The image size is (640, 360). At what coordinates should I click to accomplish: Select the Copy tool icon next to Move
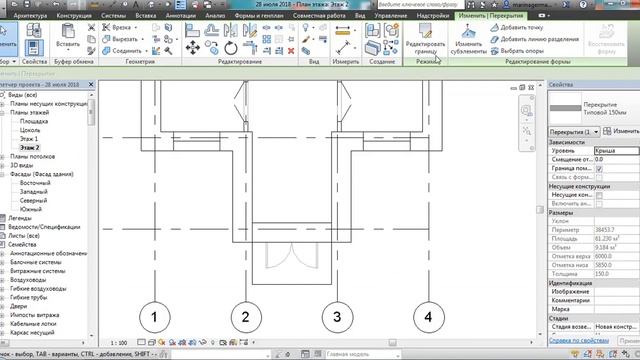(212, 48)
